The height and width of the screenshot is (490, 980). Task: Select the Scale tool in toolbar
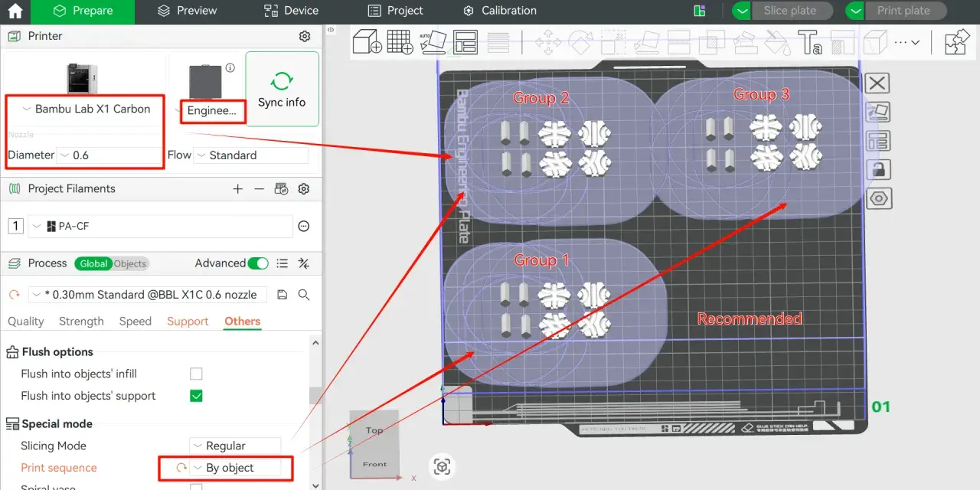click(x=614, y=42)
